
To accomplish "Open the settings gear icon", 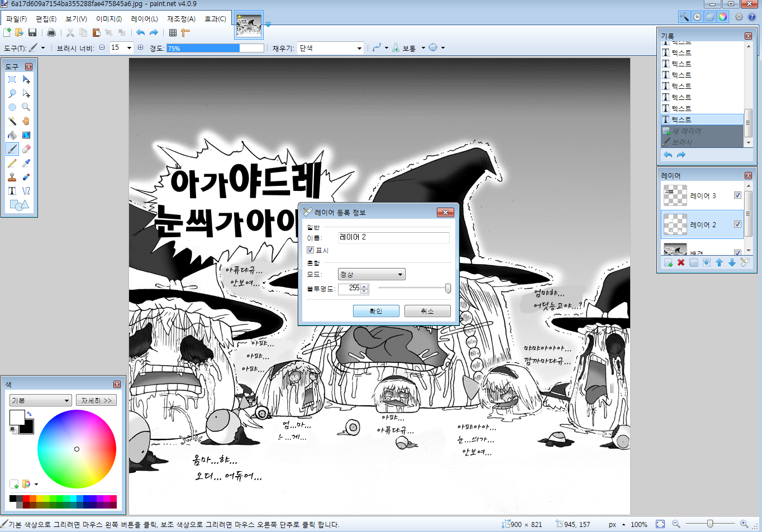I will (x=739, y=17).
